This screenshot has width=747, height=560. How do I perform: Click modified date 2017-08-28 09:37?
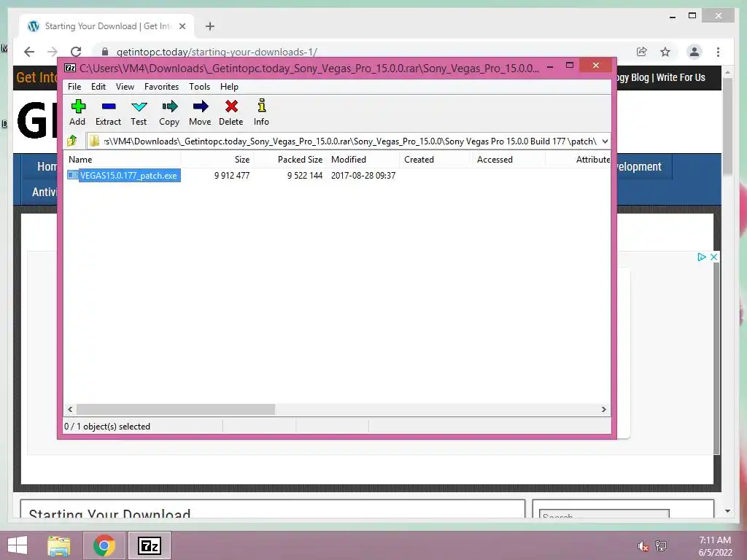point(363,175)
